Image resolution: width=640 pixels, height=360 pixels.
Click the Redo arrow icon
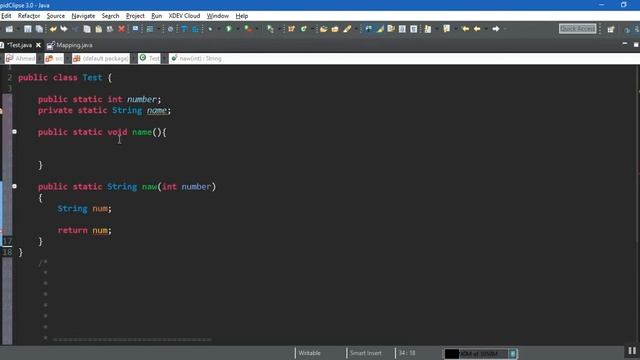pos(64,29)
